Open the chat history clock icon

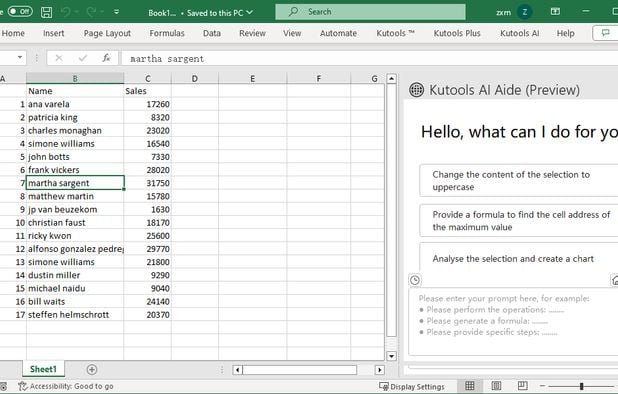pyautogui.click(x=415, y=280)
